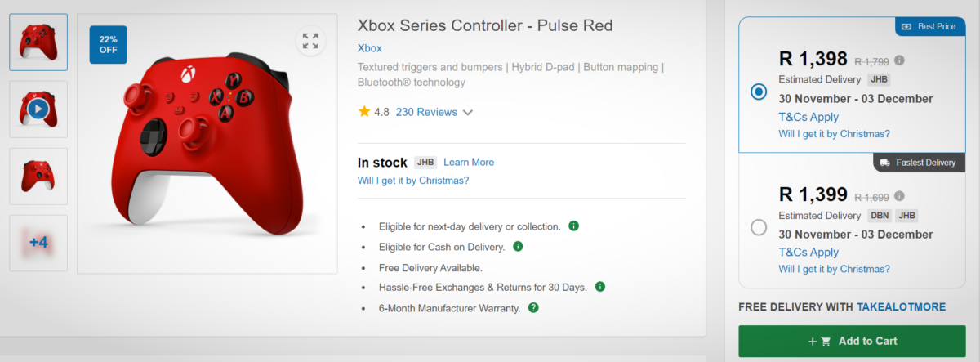Click the info icon beside Exchanges & Returns
The height and width of the screenshot is (362, 980).
[600, 287]
